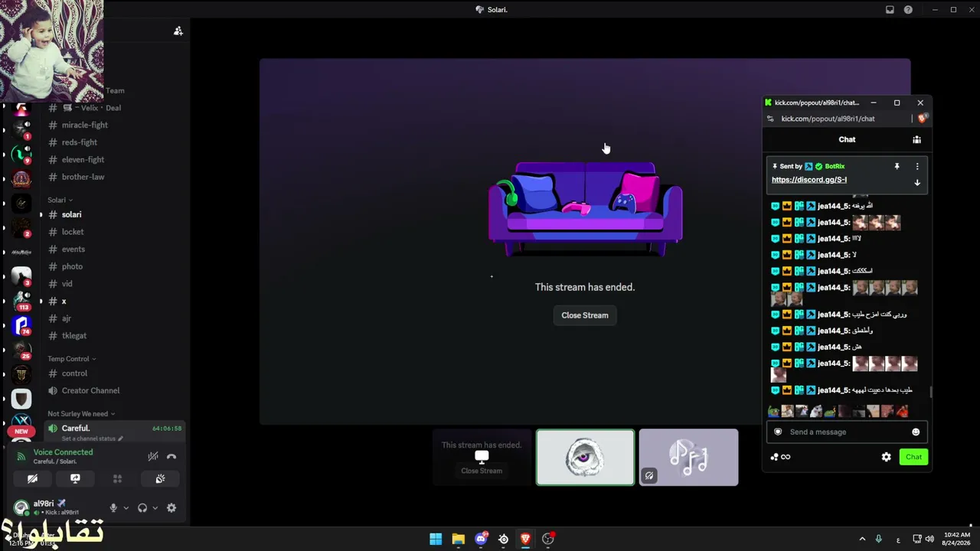Open the headphone output options arrow
This screenshot has height=551, width=980.
pyautogui.click(x=155, y=507)
